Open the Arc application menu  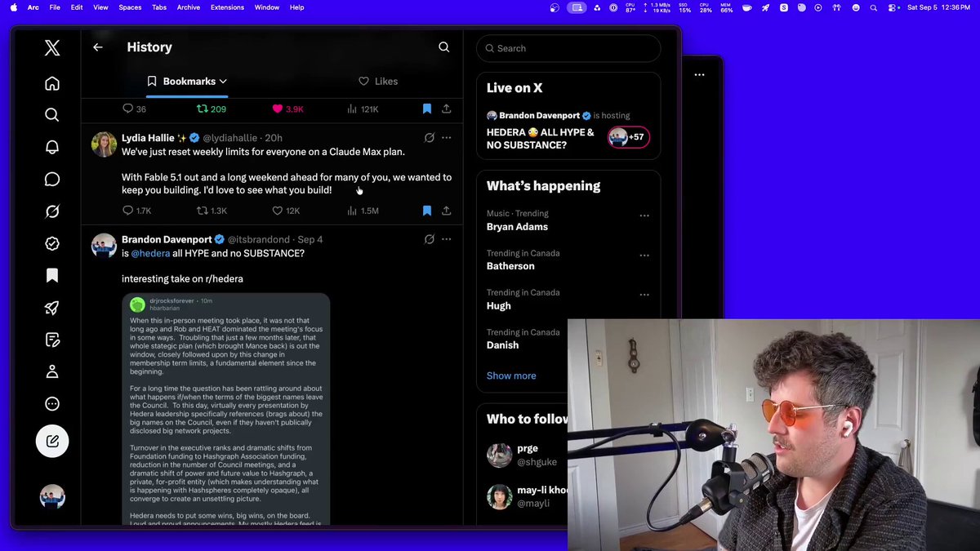[33, 7]
